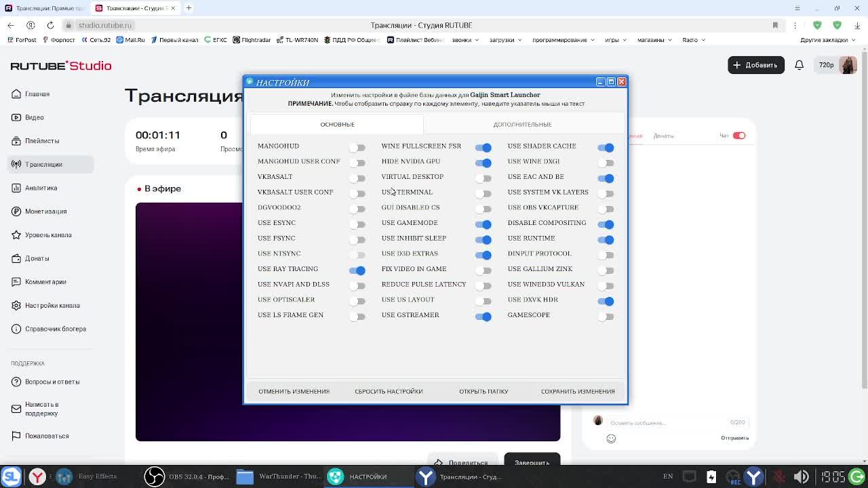
Task: Click the studio.rutube.ru address bar
Action: [x=104, y=25]
